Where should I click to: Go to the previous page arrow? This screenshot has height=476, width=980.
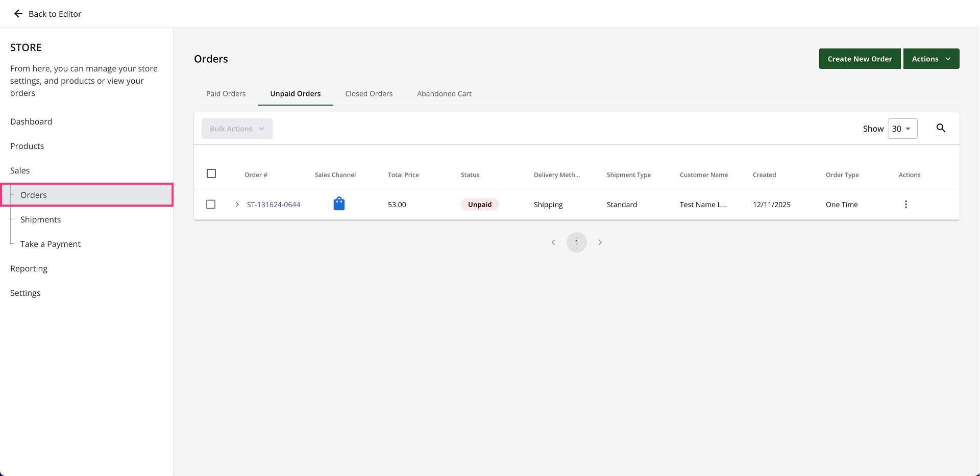(553, 242)
